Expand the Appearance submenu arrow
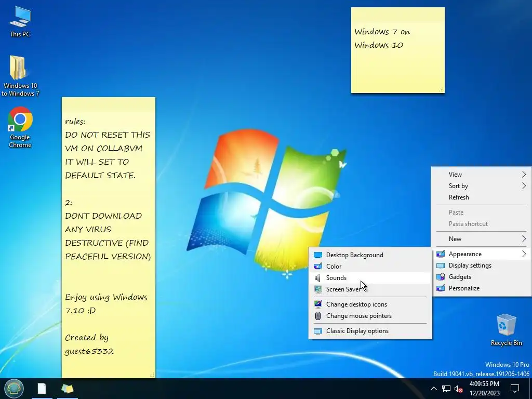The width and height of the screenshot is (532, 399). coord(524,254)
